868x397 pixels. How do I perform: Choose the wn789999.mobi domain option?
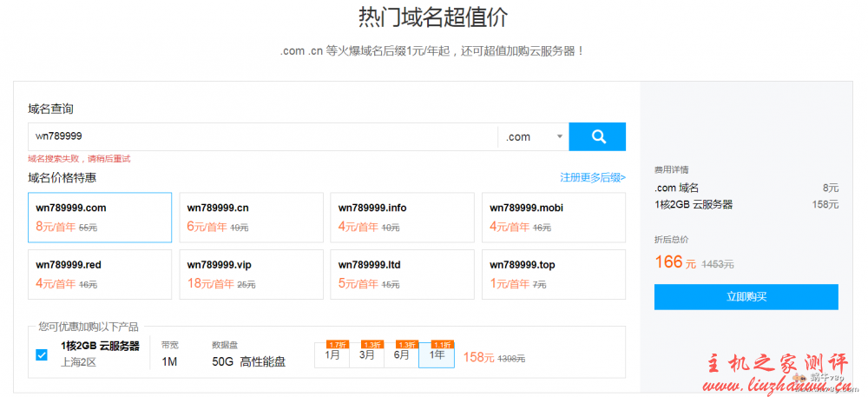tap(553, 217)
